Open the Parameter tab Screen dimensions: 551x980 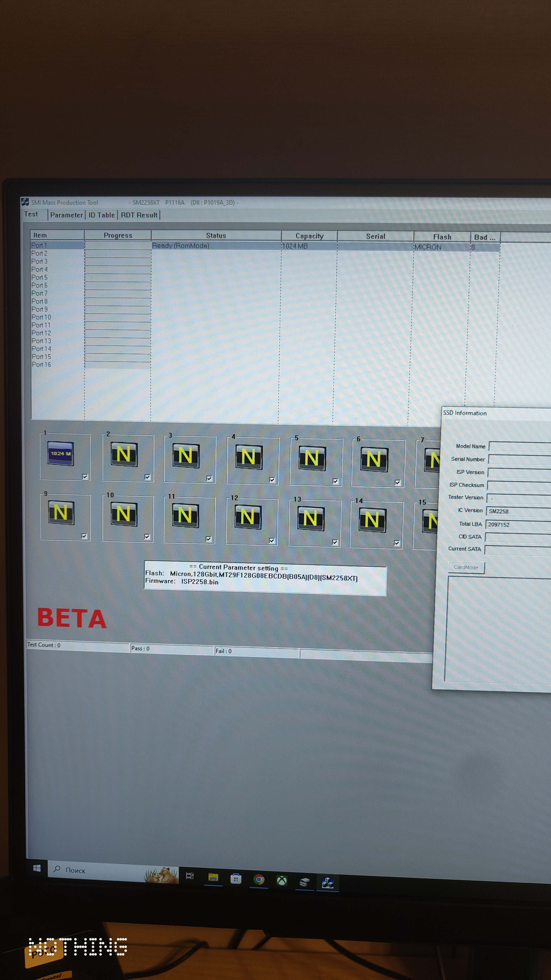point(66,215)
